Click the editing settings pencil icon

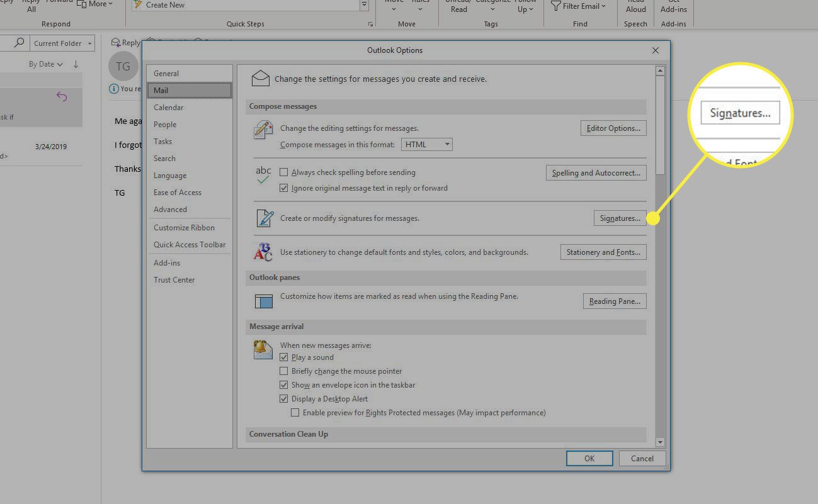pyautogui.click(x=263, y=130)
